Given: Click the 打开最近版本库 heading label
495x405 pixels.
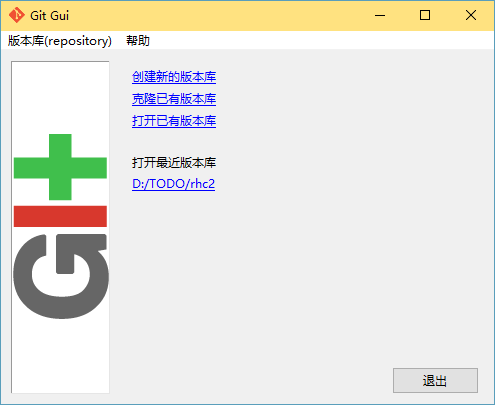Looking at the screenshot, I should 174,163.
